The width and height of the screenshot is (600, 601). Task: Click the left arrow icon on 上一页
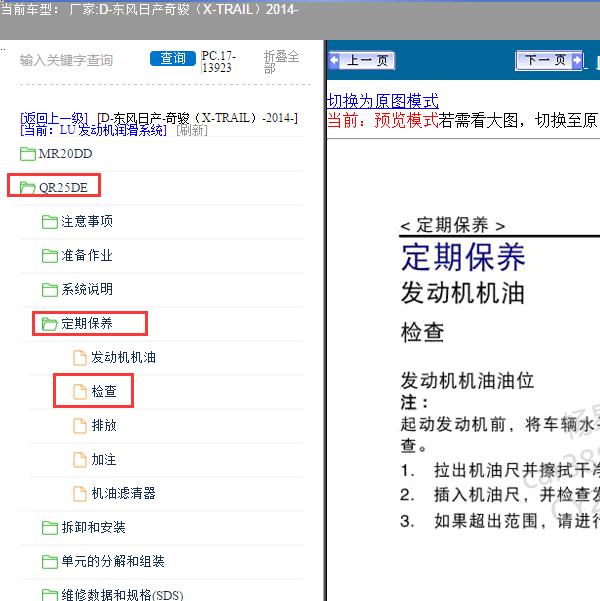coord(335,60)
